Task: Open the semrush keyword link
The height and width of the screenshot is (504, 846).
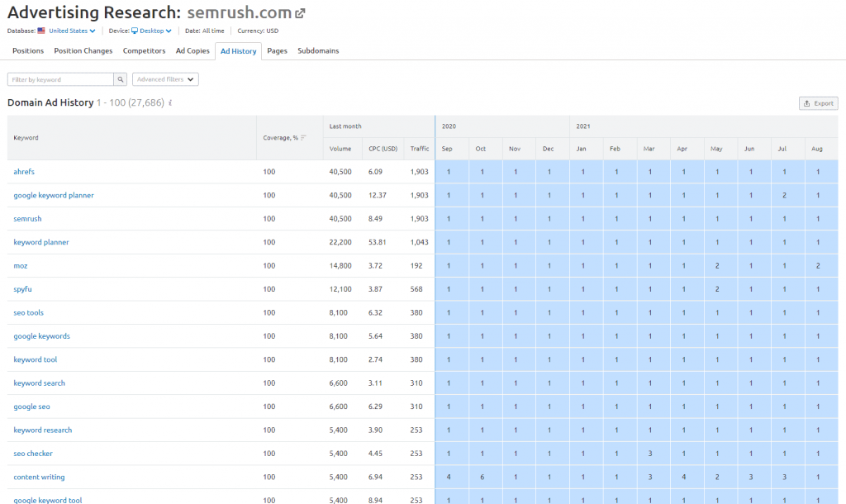Action: (x=27, y=219)
